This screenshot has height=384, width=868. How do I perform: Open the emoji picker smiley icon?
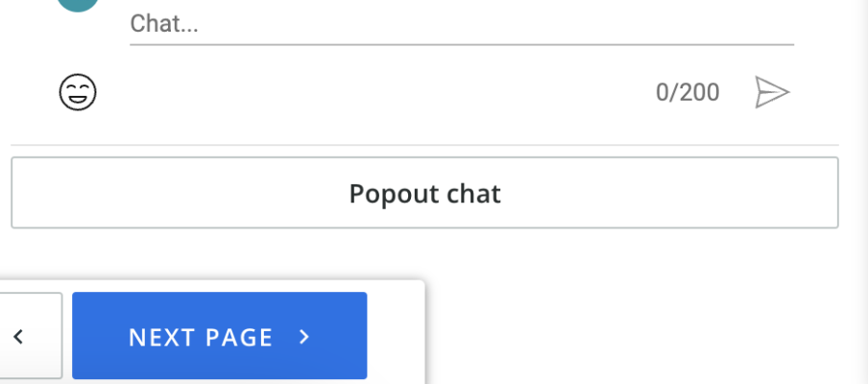(78, 92)
